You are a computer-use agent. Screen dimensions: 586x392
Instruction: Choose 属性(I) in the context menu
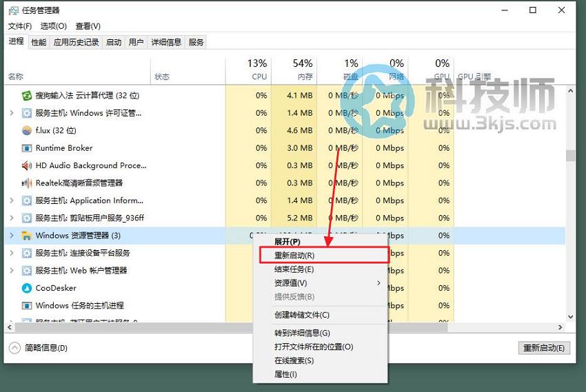click(x=320, y=374)
